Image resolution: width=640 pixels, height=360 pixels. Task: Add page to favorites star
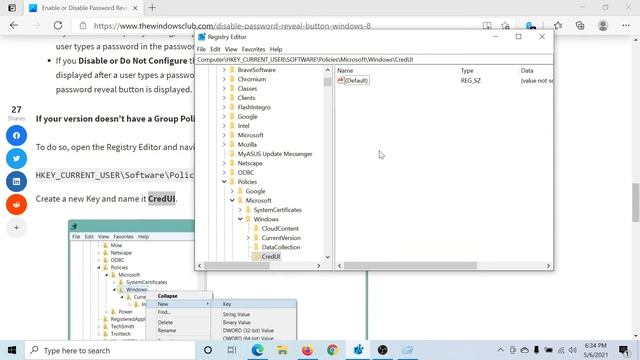[x=506, y=26]
